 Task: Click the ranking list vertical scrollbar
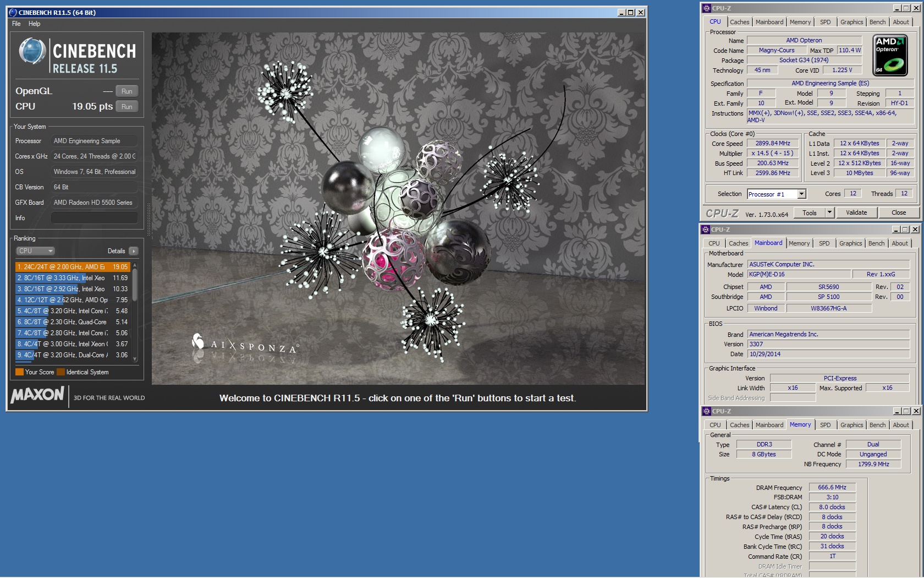(135, 312)
